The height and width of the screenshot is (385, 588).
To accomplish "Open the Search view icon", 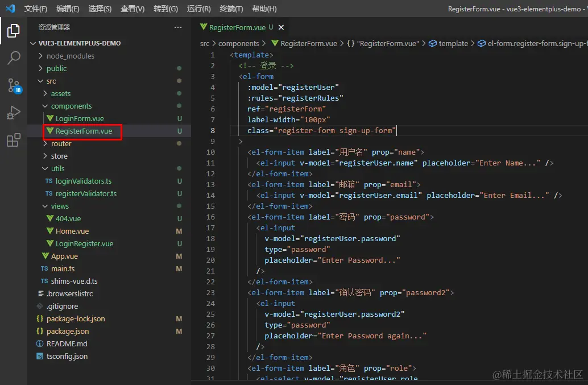I will [x=14, y=58].
